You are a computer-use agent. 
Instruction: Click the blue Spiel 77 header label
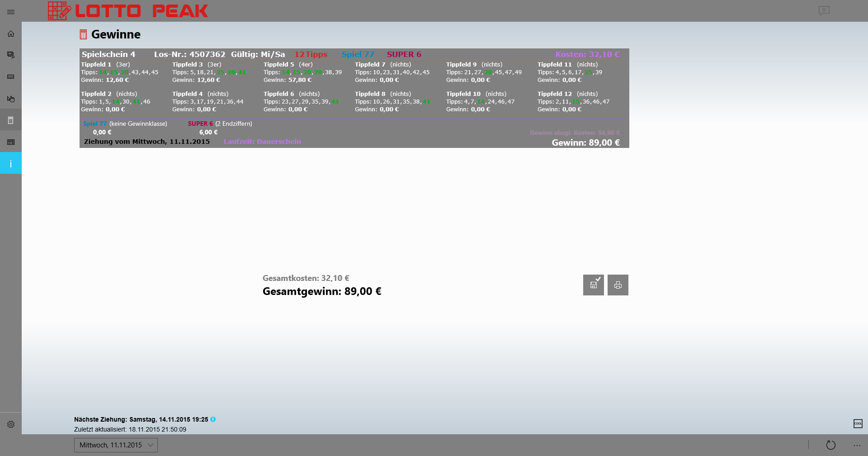[358, 54]
